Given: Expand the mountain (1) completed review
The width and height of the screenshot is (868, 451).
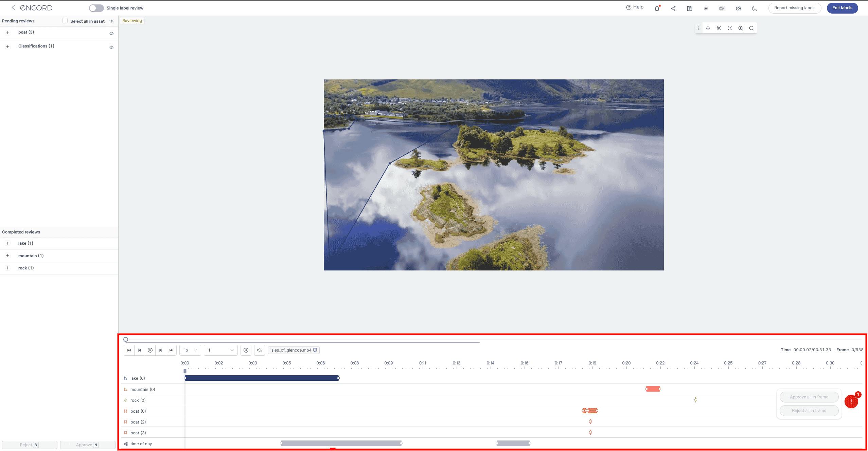Looking at the screenshot, I should [x=7, y=256].
